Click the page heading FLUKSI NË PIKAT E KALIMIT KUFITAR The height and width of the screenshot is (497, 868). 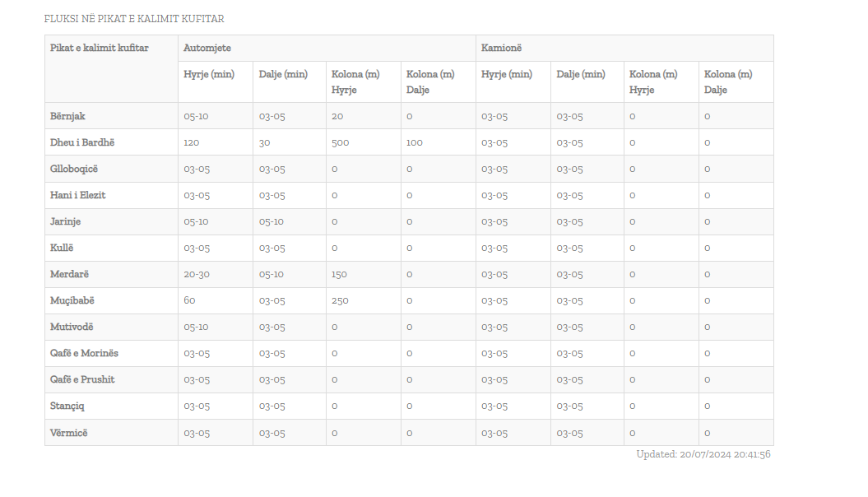coord(134,19)
